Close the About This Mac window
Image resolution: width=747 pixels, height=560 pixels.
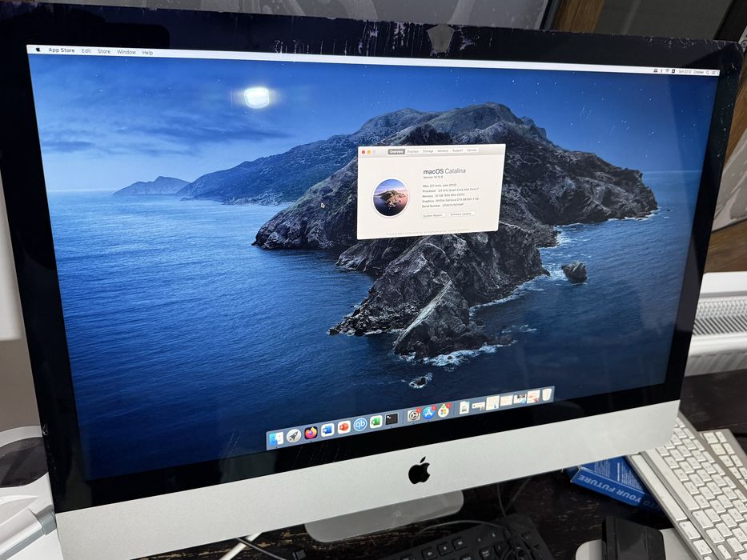pos(363,152)
